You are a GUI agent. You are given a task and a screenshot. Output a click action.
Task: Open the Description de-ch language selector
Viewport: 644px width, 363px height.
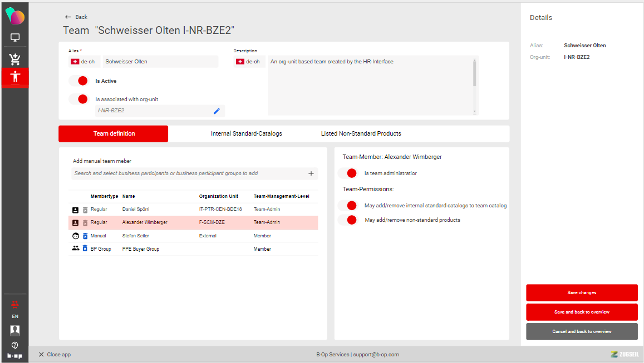pos(248,62)
